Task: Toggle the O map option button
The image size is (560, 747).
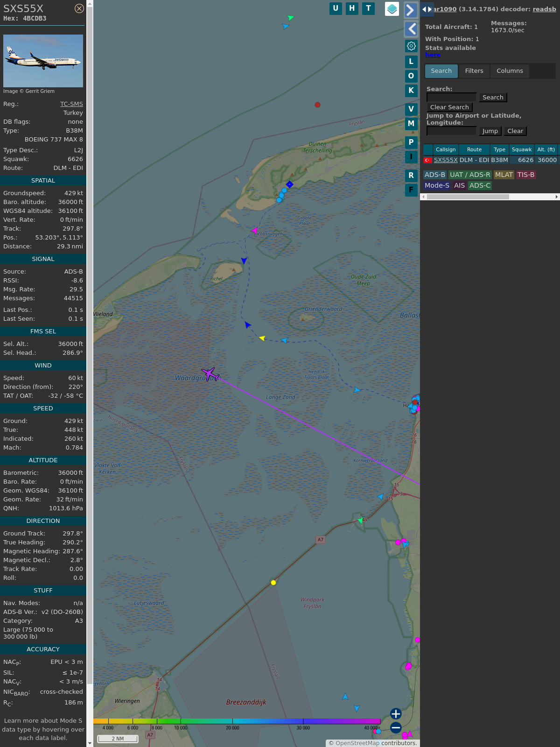Action: [x=411, y=76]
